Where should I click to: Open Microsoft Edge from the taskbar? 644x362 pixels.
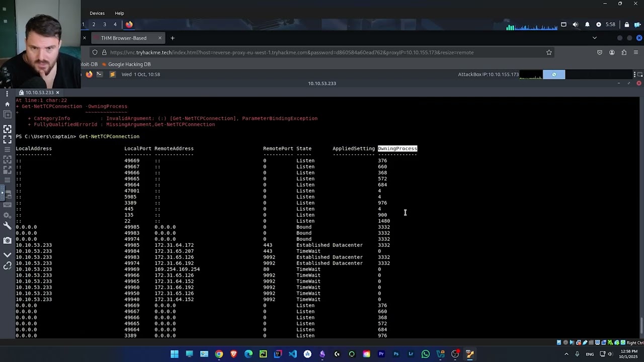[249, 354]
